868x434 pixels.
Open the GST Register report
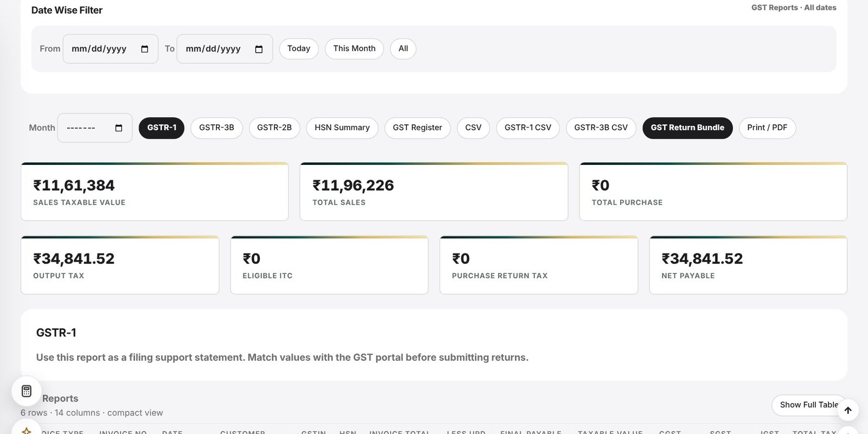pos(418,128)
